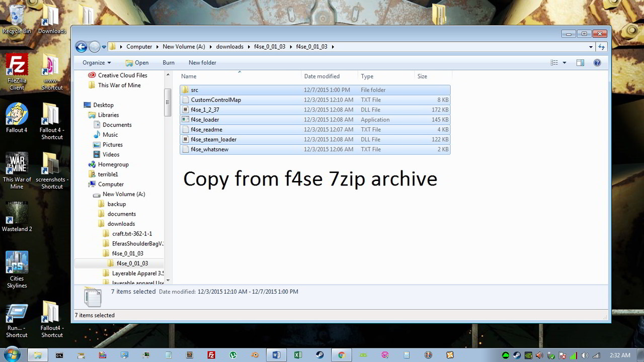This screenshot has height=362, width=644.
Task: Sort files by the Size column
Action: click(x=422, y=76)
